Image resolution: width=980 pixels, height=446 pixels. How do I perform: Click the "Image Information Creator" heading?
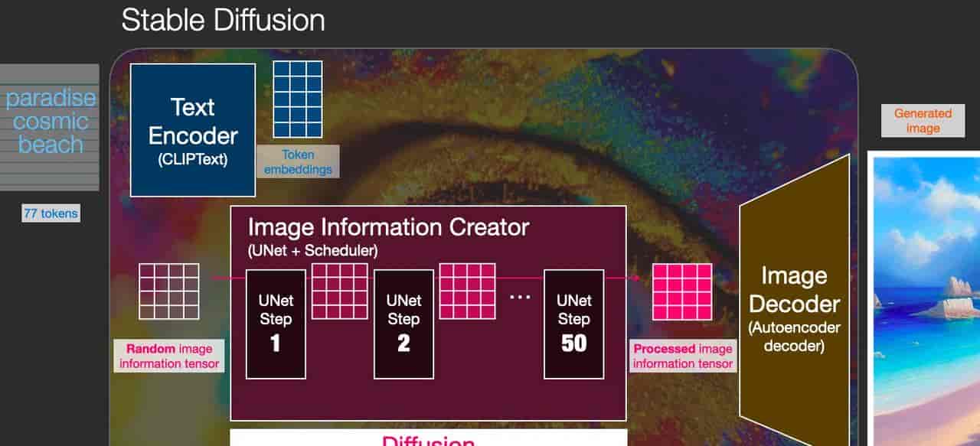pyautogui.click(x=388, y=227)
